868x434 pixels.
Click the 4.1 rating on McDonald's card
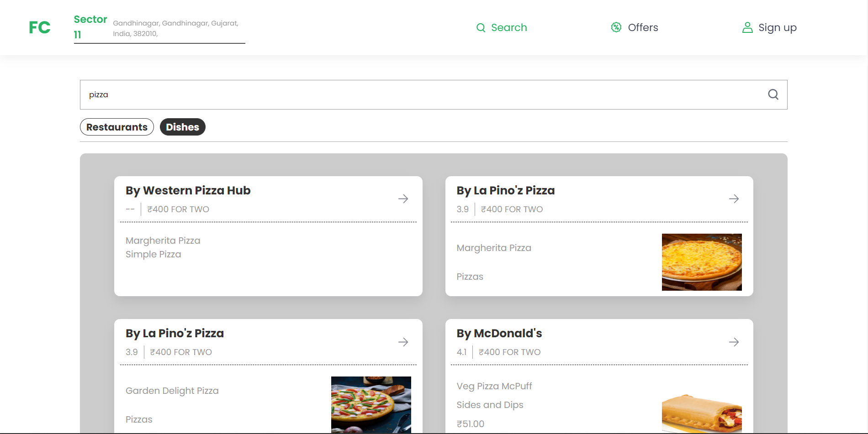click(x=461, y=352)
